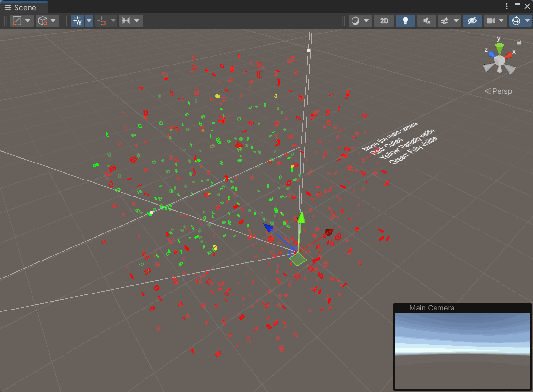This screenshot has height=392, width=533.
Task: Toggle scene lighting
Action: pyautogui.click(x=405, y=20)
